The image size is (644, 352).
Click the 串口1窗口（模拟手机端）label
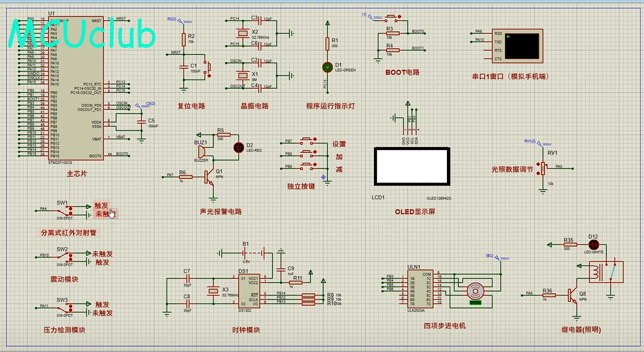[511, 77]
